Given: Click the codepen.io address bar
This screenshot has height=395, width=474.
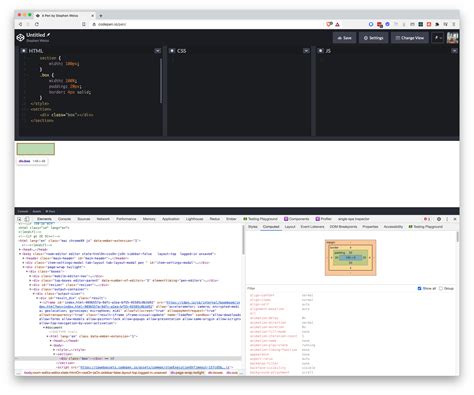Looking at the screenshot, I should (x=207, y=24).
